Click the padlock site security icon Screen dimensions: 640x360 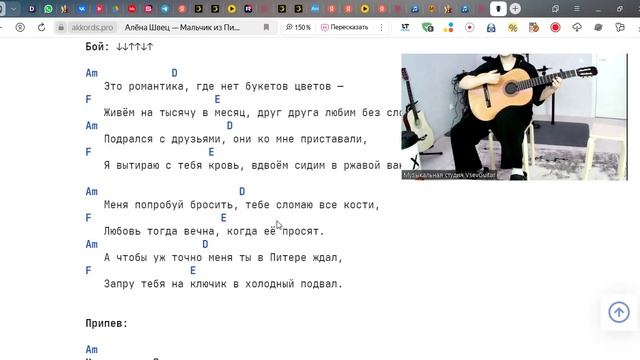pyautogui.click(x=61, y=27)
